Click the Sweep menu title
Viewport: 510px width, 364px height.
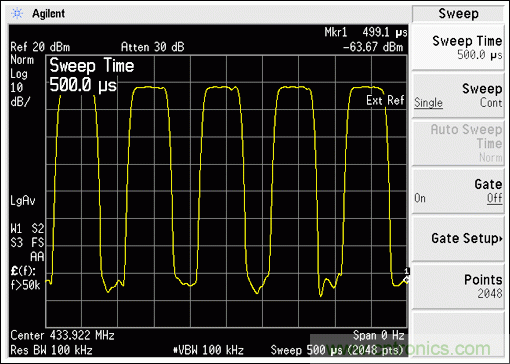point(458,14)
